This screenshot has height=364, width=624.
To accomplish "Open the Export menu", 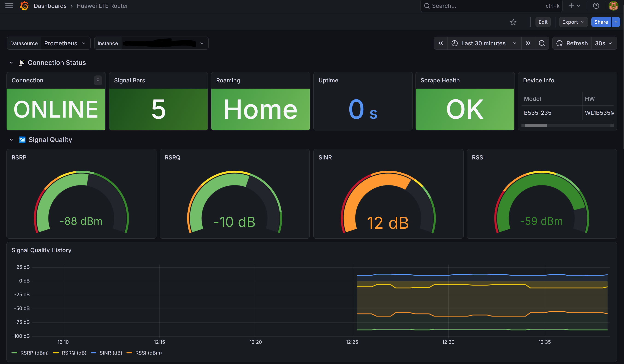I will [573, 22].
